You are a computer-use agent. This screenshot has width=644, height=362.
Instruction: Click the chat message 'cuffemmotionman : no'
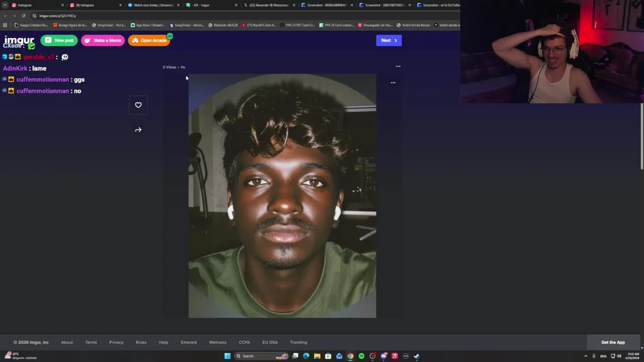pyautogui.click(x=42, y=91)
